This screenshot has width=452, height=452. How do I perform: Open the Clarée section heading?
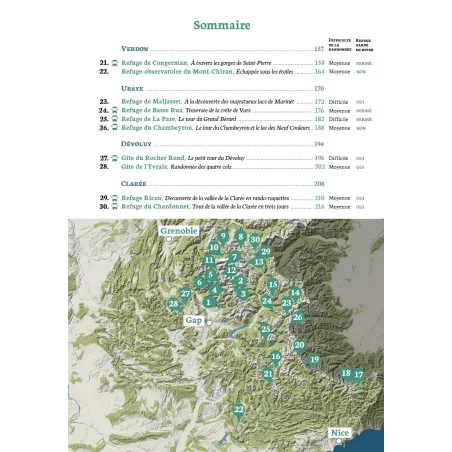pyautogui.click(x=134, y=184)
